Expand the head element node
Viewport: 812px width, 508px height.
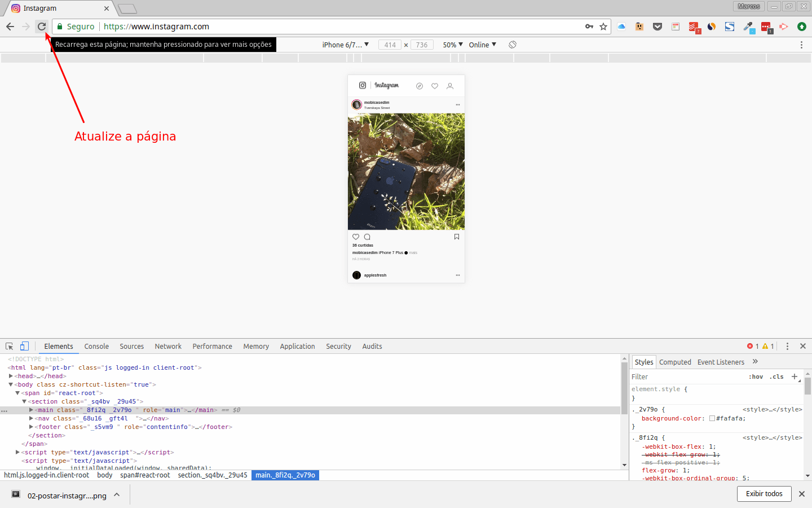click(x=11, y=376)
